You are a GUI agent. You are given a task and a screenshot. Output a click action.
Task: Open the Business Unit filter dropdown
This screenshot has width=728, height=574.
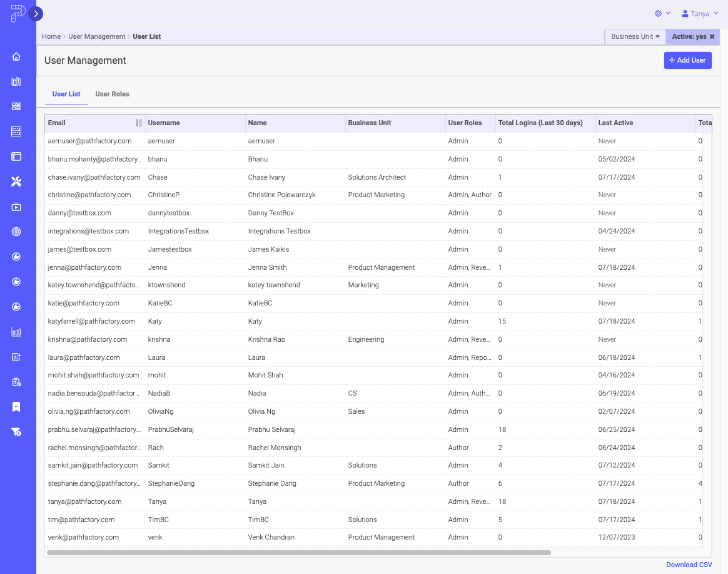(635, 36)
